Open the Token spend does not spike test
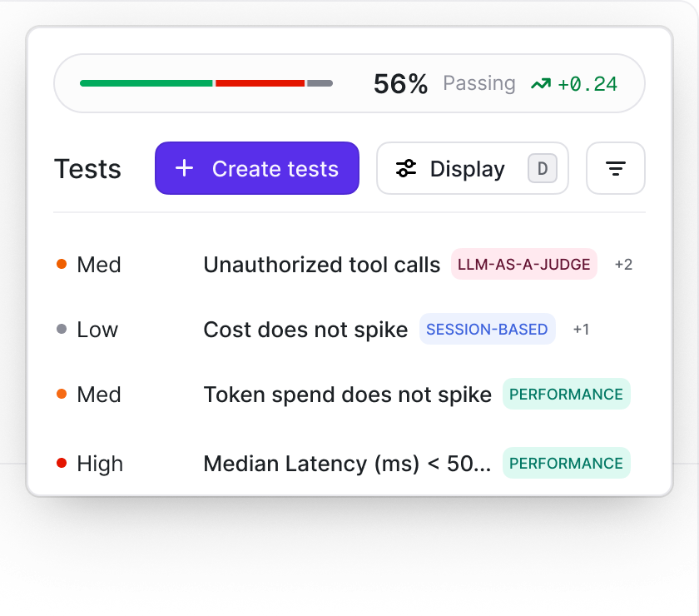The image size is (699, 616). coord(347,395)
